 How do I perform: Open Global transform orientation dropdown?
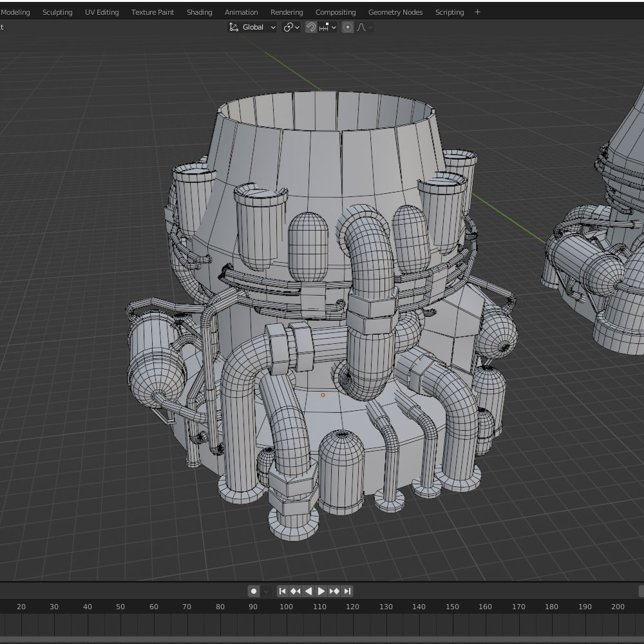pos(252,27)
